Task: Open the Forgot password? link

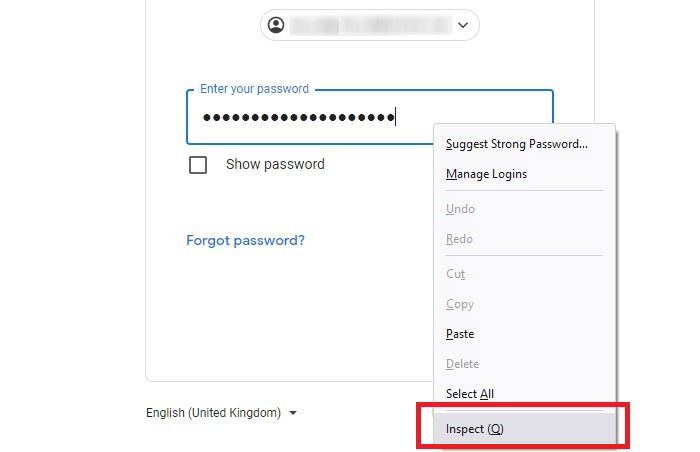Action: click(245, 241)
